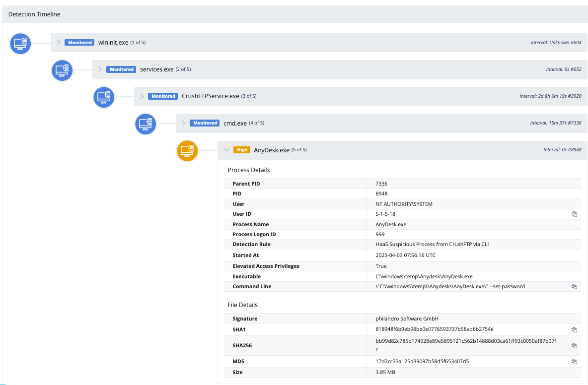Click the Detection Timeline heading
Image resolution: width=588 pixels, height=385 pixels.
pos(34,14)
